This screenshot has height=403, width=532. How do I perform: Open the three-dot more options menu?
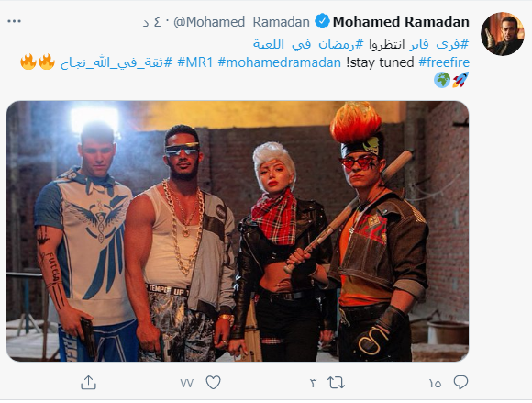point(14,21)
